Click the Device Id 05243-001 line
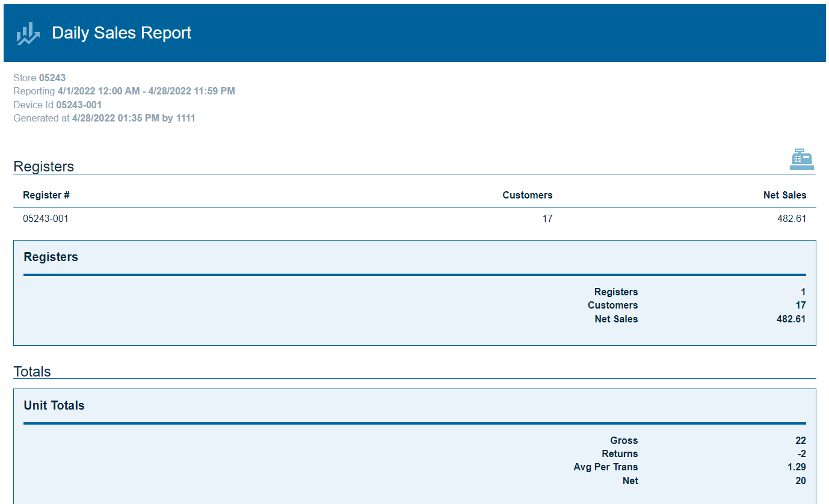Screen dimensions: 829x504 pos(58,105)
